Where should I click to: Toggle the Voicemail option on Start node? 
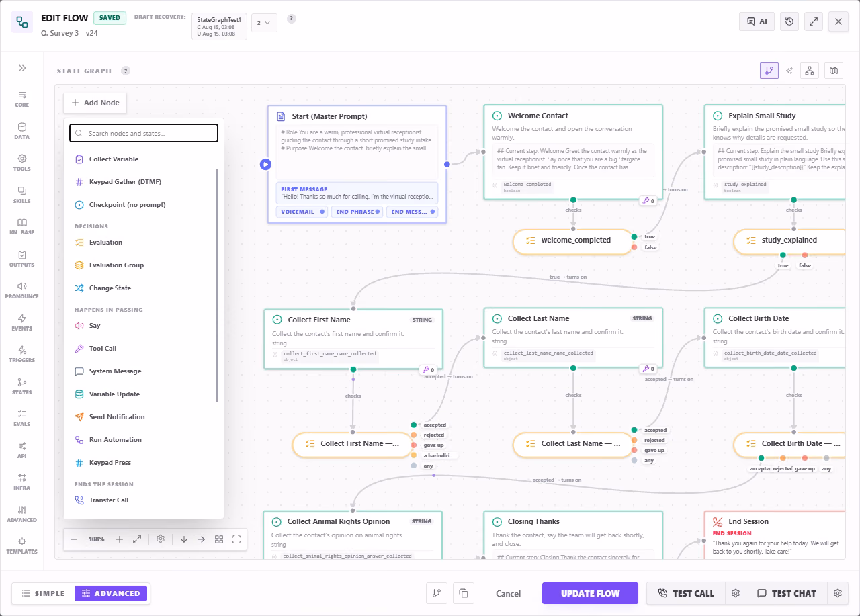302,212
